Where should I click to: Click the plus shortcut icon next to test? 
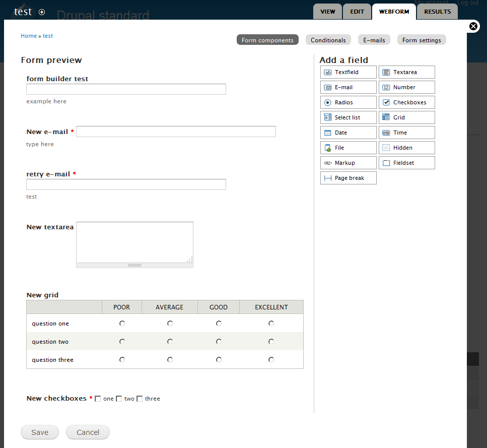point(42,12)
